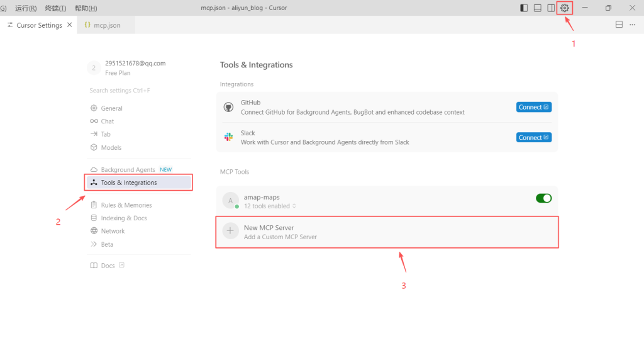
Task: Open the Models settings section
Action: [x=111, y=147]
